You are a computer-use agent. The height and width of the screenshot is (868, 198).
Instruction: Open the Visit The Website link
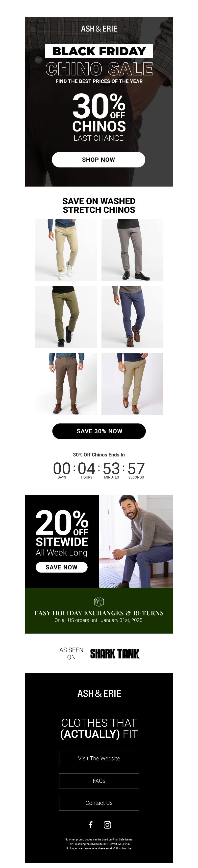(99, 758)
